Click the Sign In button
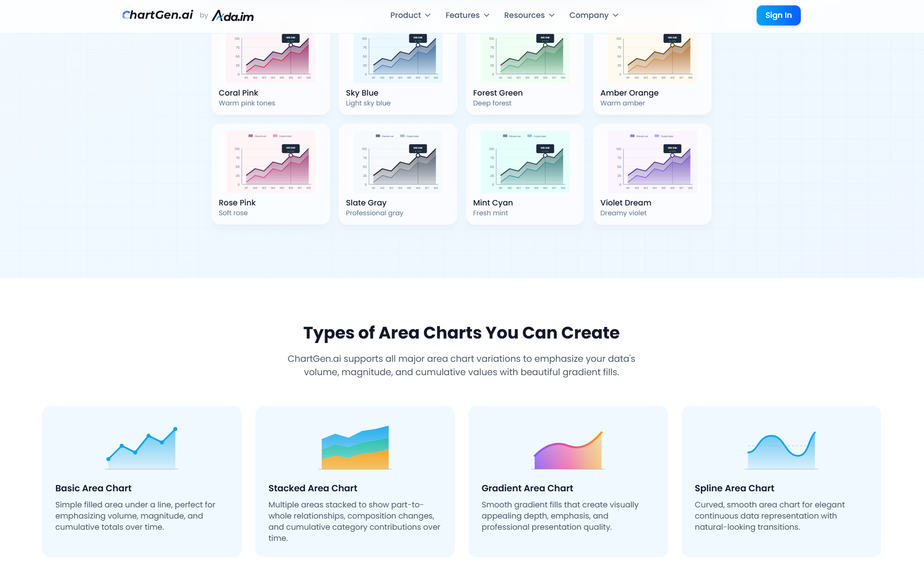Screen dimensions: 924x565 [778, 15]
